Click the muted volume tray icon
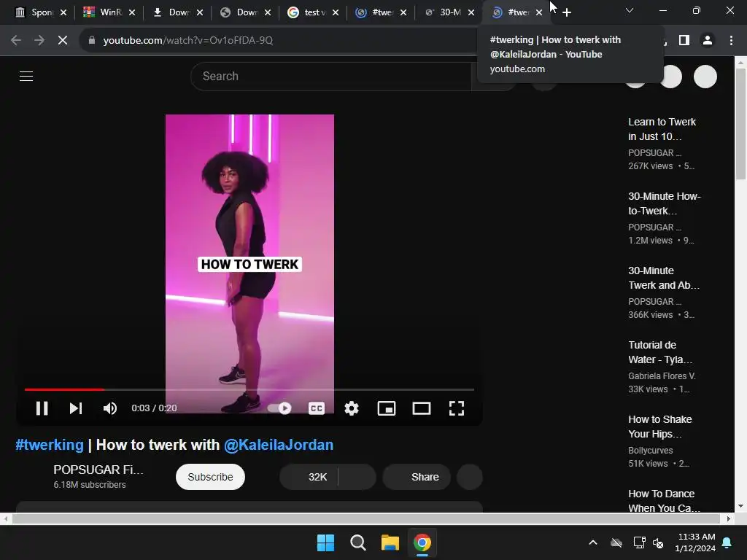747x560 pixels. coord(659,542)
